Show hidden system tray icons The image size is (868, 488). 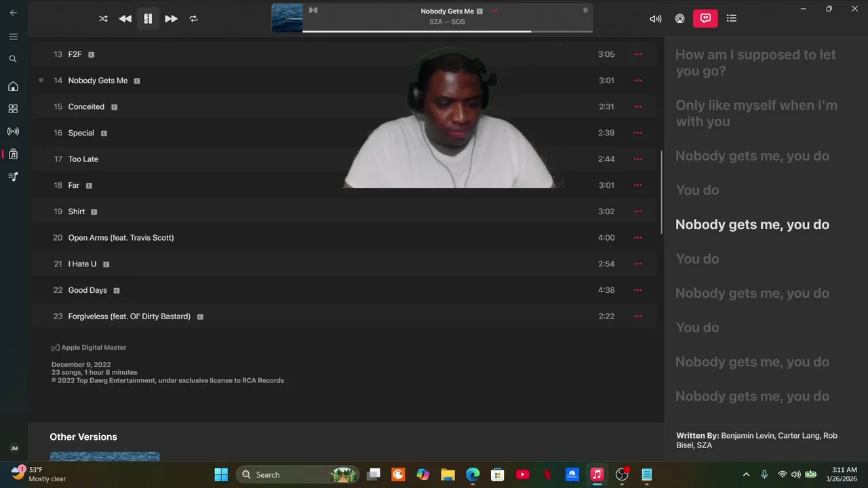(x=747, y=474)
